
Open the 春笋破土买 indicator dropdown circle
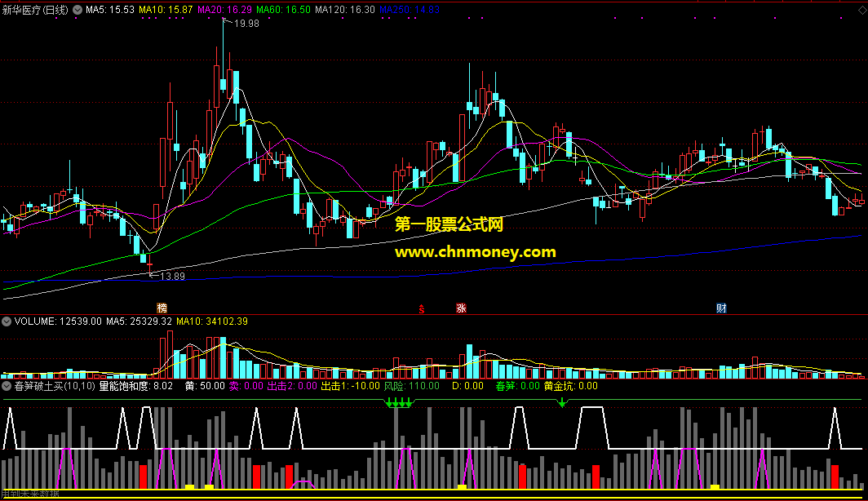pos(7,386)
